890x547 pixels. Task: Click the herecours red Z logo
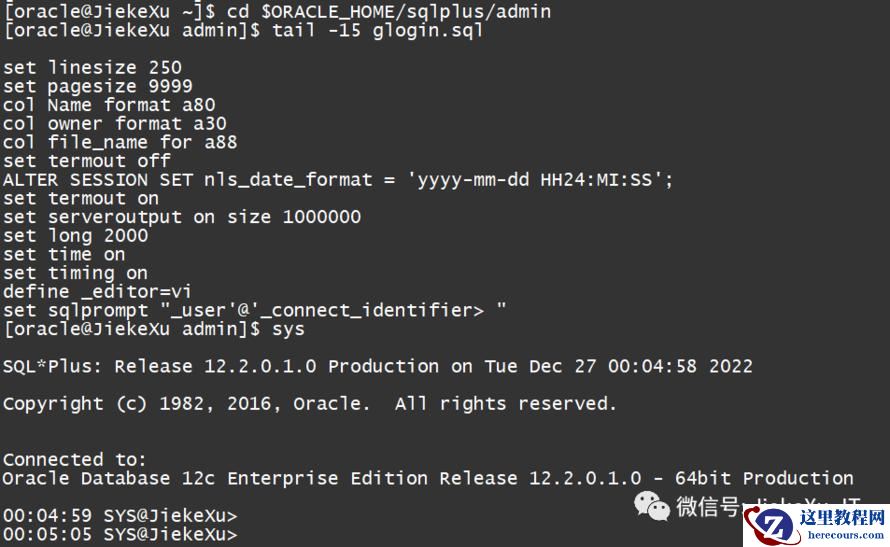(772, 526)
